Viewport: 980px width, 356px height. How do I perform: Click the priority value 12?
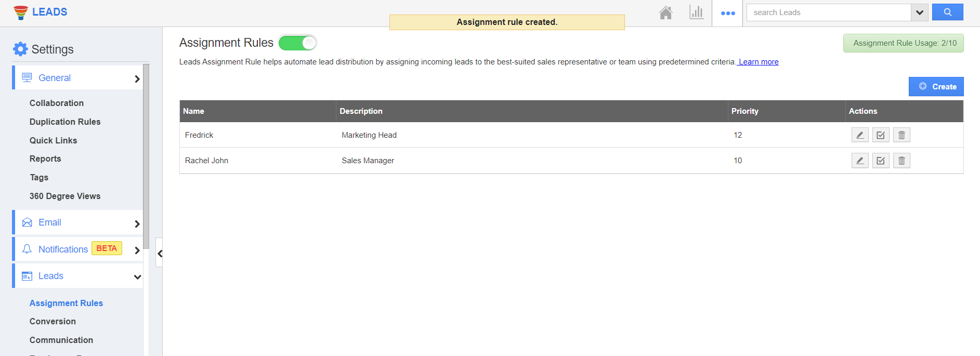click(738, 135)
